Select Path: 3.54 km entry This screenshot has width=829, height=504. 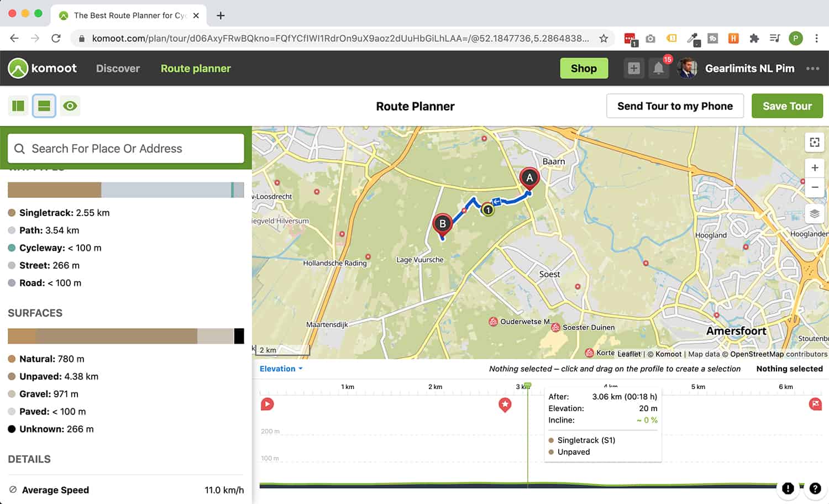point(44,230)
